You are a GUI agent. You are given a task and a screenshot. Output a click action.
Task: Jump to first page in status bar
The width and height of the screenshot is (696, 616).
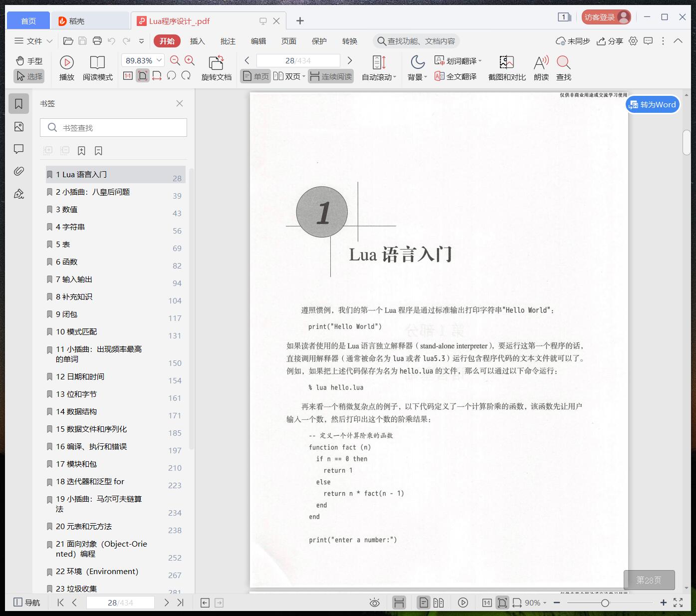coord(60,603)
